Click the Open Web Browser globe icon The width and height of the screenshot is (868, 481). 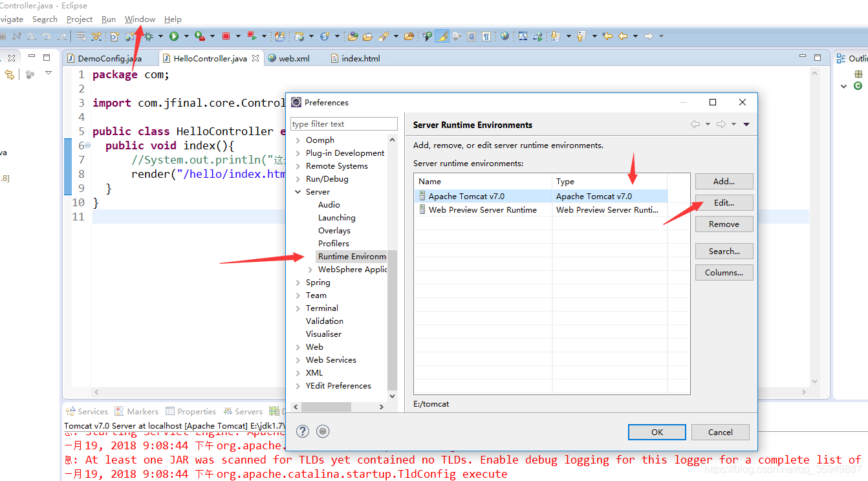505,36
